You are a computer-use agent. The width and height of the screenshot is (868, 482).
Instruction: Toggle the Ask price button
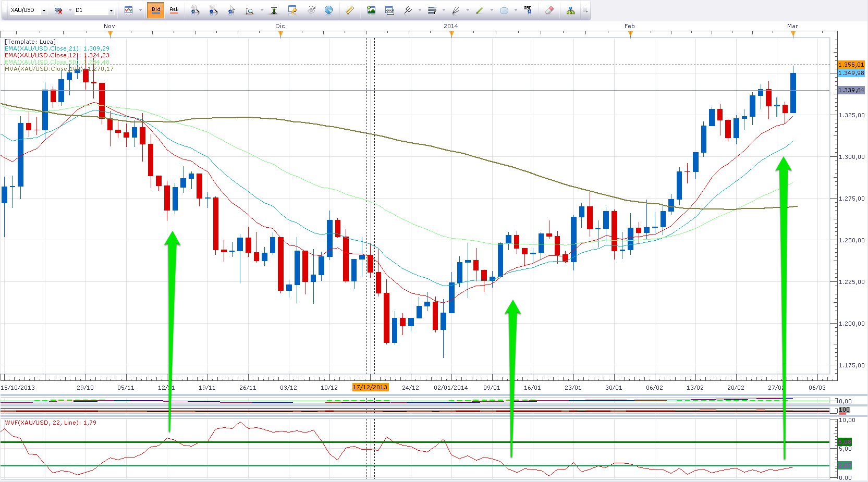click(174, 10)
